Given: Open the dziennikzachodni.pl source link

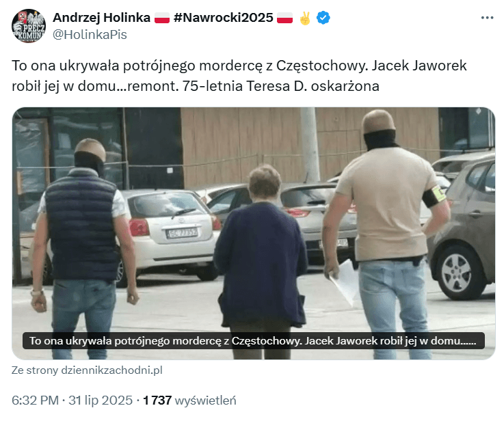Looking at the screenshot, I should [87, 370].
